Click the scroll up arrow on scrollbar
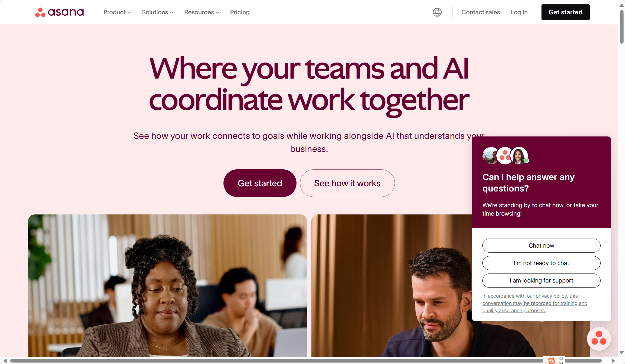The image size is (625, 364). [622, 5]
